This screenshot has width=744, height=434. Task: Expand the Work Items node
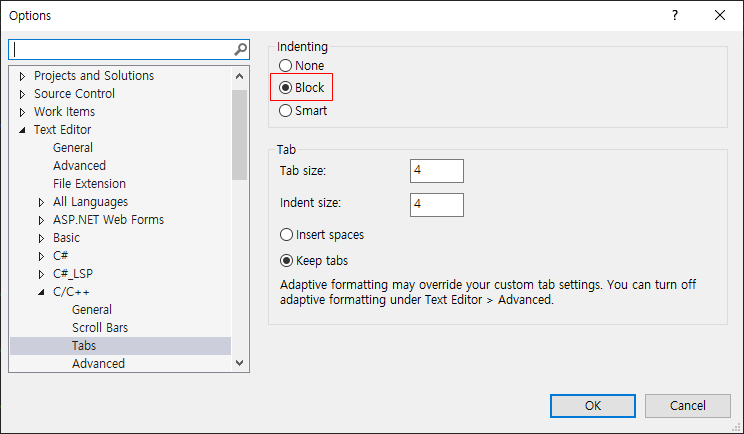22,112
